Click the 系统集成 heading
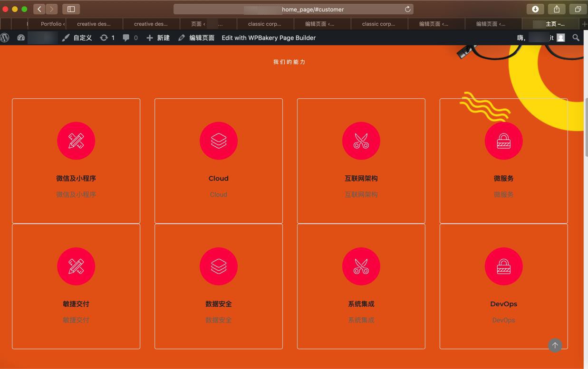Screen dimensions: 588x369 click(x=361, y=304)
